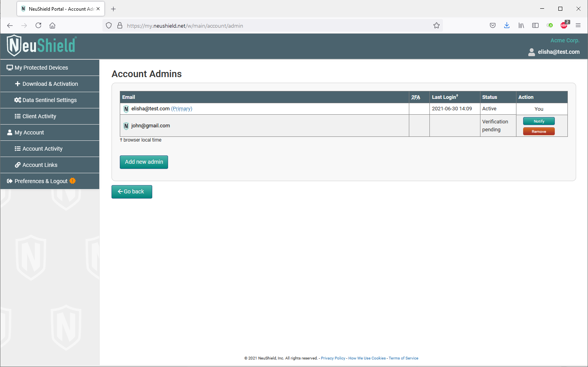Reload the page
This screenshot has width=588, height=367.
(38, 26)
